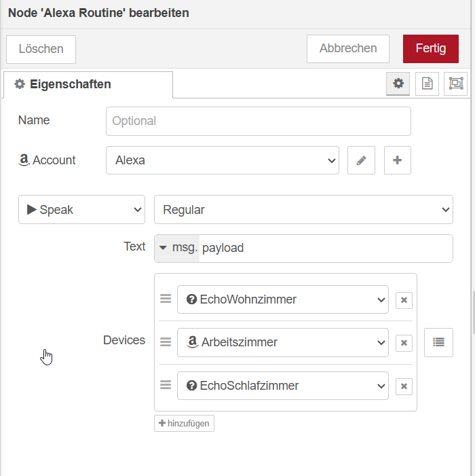Screen dimensions: 475x476
Task: Open node appearance icon
Action: (456, 84)
